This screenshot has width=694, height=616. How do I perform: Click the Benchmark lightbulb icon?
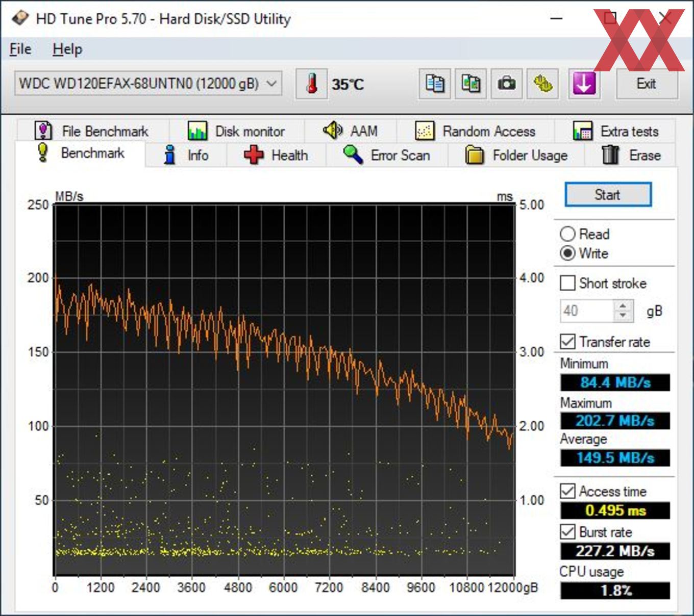tap(43, 153)
